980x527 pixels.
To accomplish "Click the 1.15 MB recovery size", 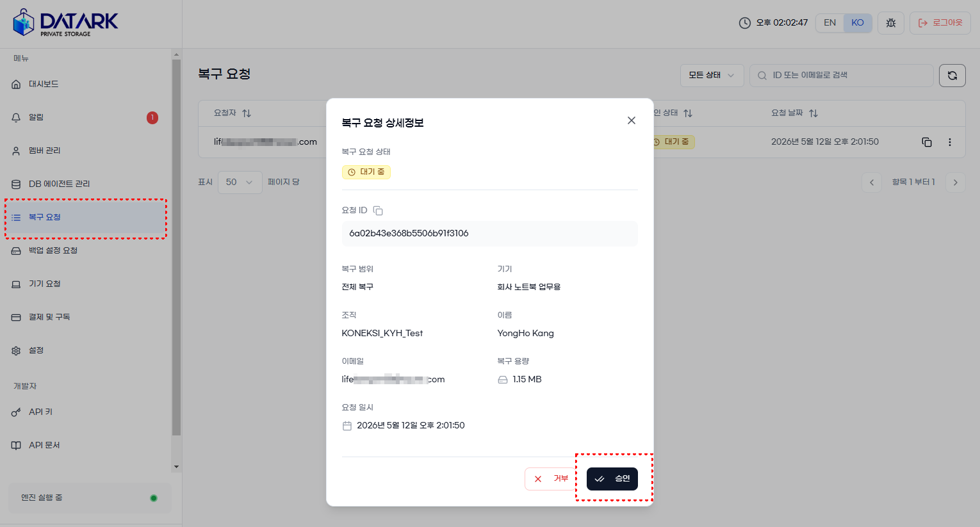I will 527,379.
